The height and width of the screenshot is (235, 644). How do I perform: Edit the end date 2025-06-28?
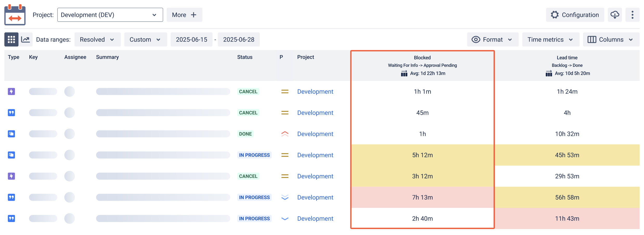coord(239,40)
